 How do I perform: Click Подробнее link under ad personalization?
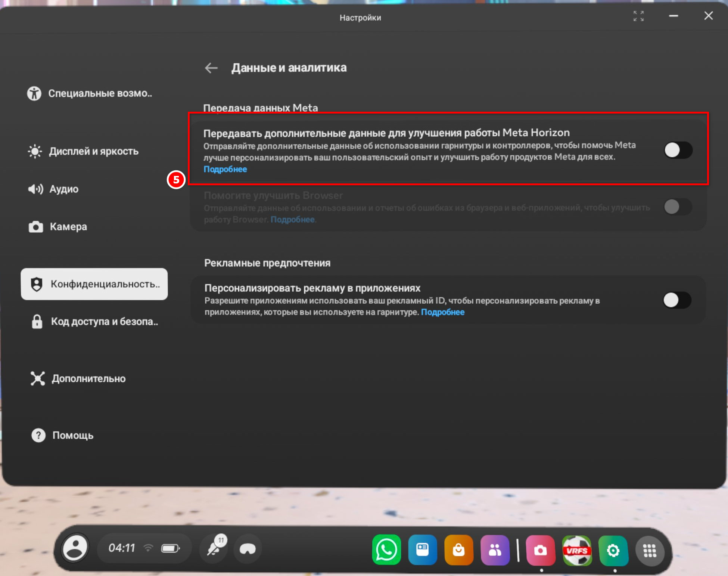[443, 312]
